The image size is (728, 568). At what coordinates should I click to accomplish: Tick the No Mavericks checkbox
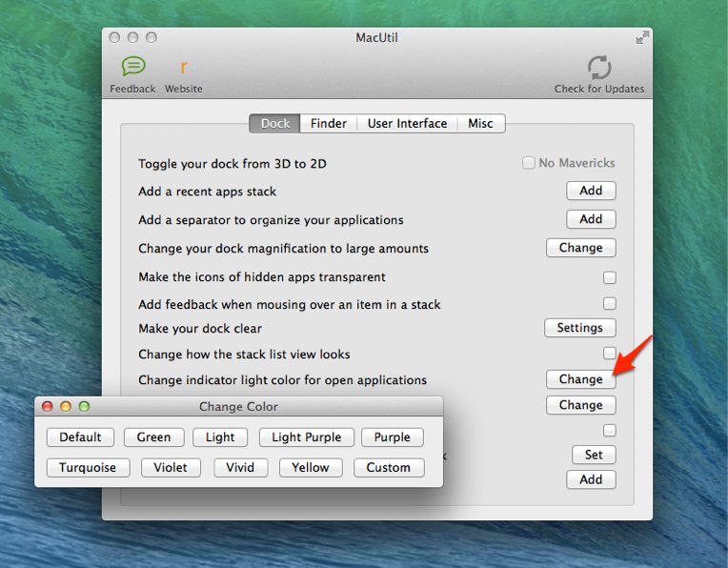[x=528, y=163]
